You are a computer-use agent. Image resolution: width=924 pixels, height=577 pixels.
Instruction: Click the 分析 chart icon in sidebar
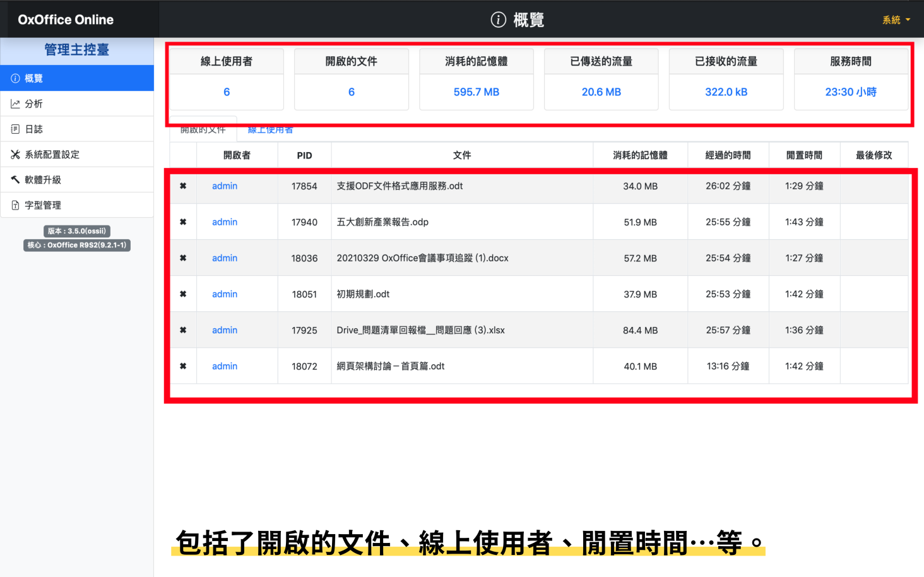pyautogui.click(x=15, y=104)
